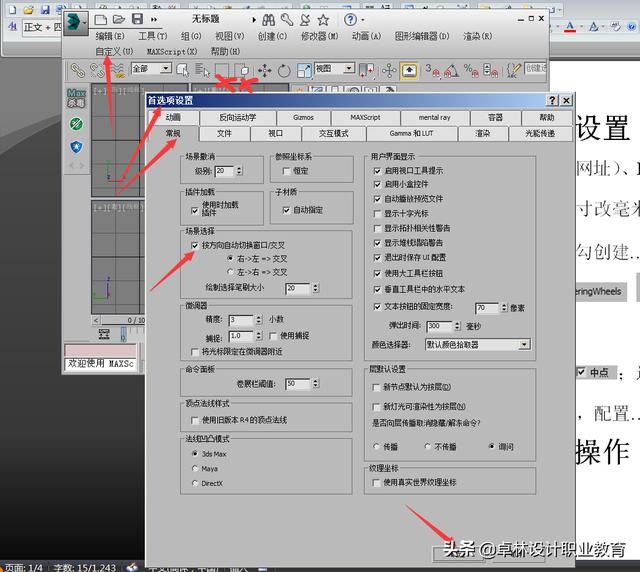Click the key-shaped subscription icon in title bar
Image resolution: width=640 pixels, height=572 pixels.
coord(287,19)
